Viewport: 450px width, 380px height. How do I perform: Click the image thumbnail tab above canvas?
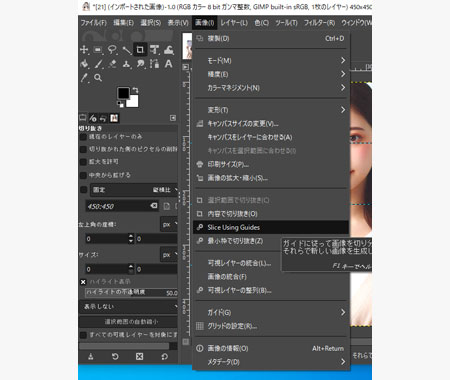187,46
